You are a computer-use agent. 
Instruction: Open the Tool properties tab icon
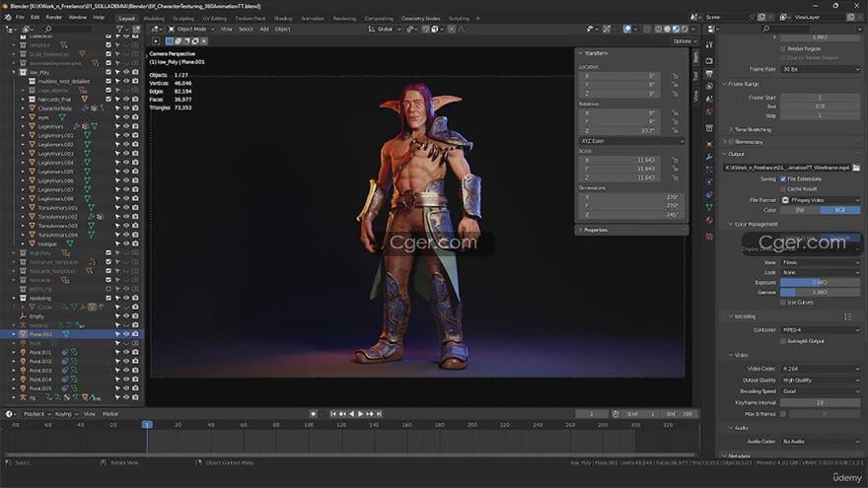(709, 44)
